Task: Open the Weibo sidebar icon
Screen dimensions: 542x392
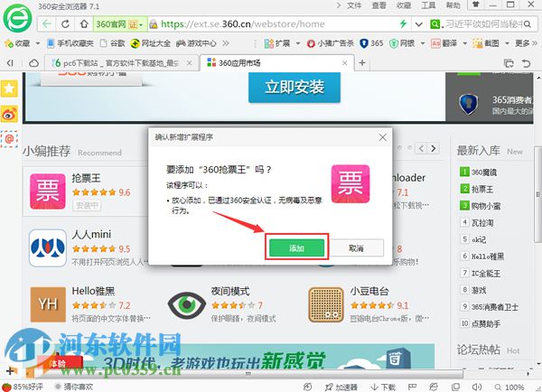Action: [x=9, y=114]
